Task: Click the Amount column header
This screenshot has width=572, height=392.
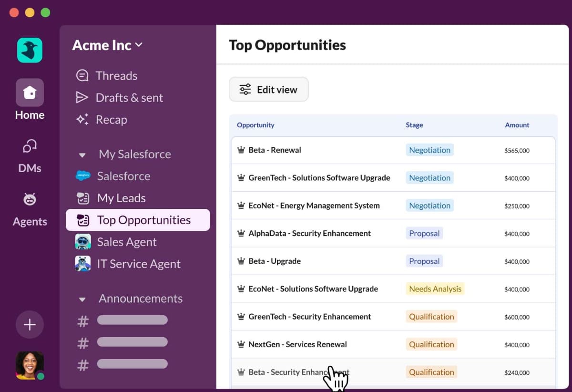Action: tap(517, 125)
